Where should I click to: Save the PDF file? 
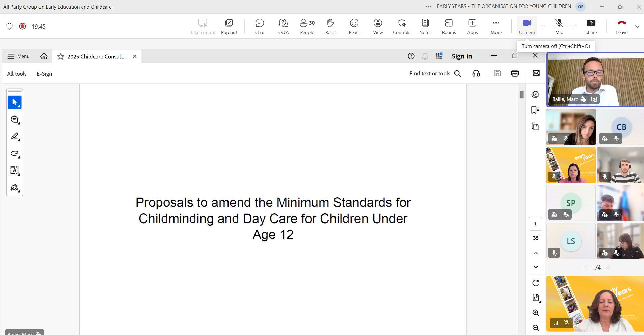coord(497,73)
